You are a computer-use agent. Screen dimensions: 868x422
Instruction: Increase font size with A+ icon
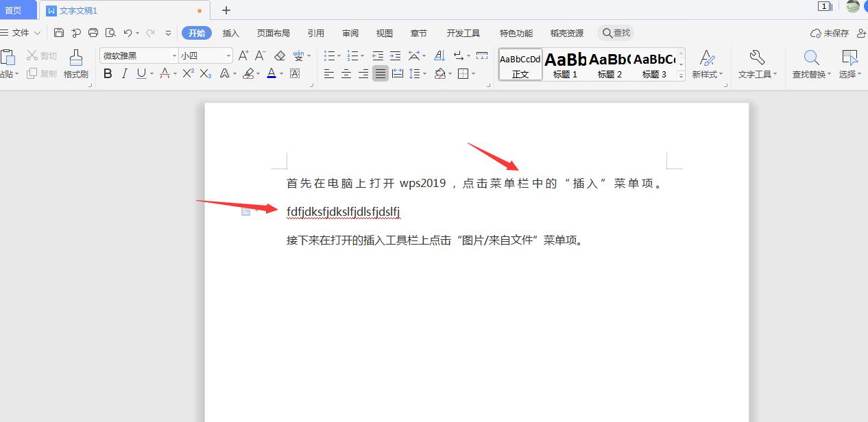(x=243, y=55)
